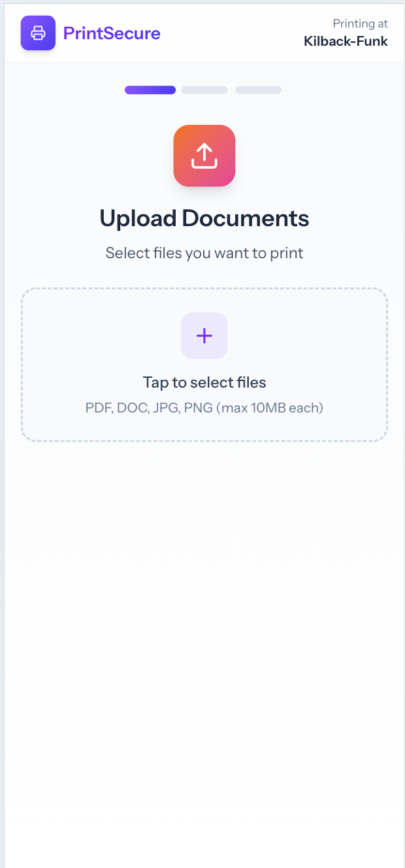Tap the app header bar
Image resolution: width=405 pixels, height=868 pixels.
pyautogui.click(x=202, y=33)
